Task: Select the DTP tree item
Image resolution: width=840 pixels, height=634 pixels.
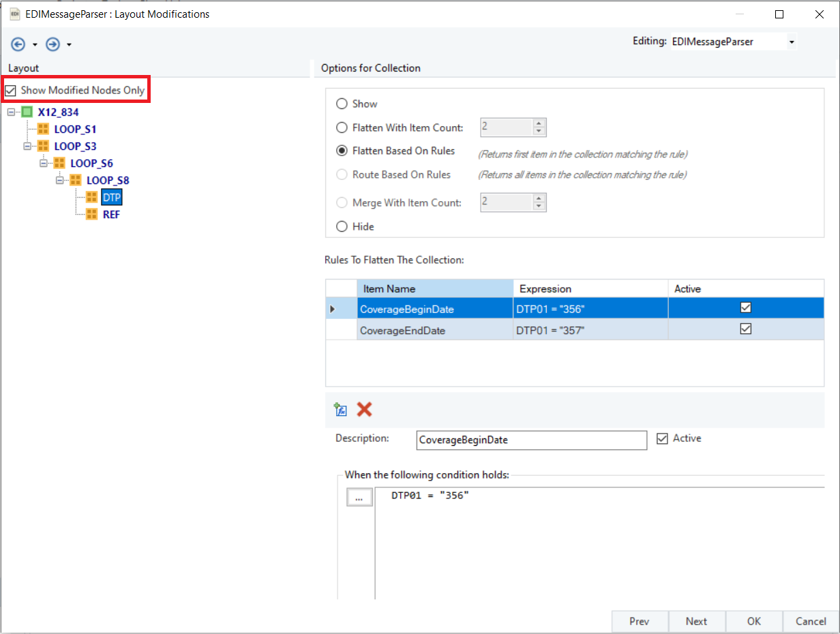Action: pyautogui.click(x=111, y=198)
